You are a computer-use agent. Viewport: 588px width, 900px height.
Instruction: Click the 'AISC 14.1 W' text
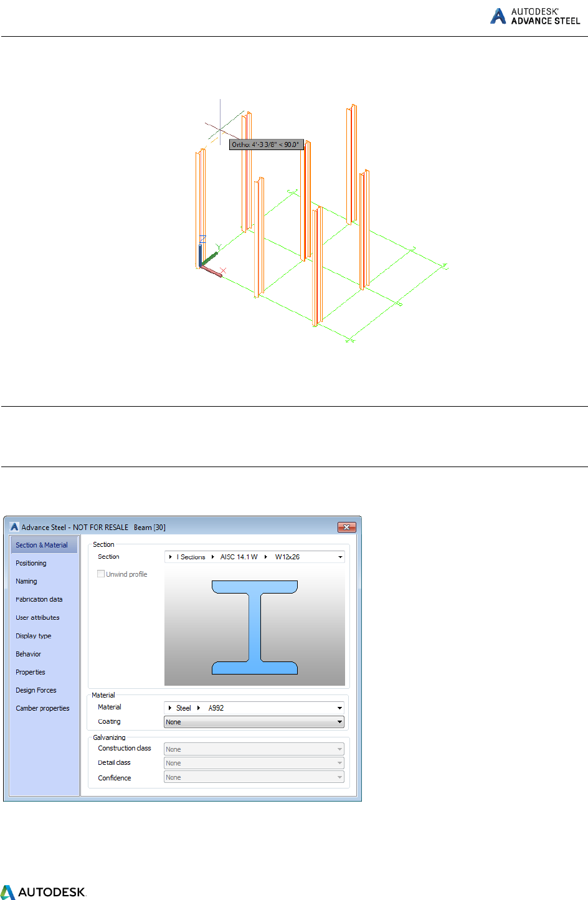[239, 557]
